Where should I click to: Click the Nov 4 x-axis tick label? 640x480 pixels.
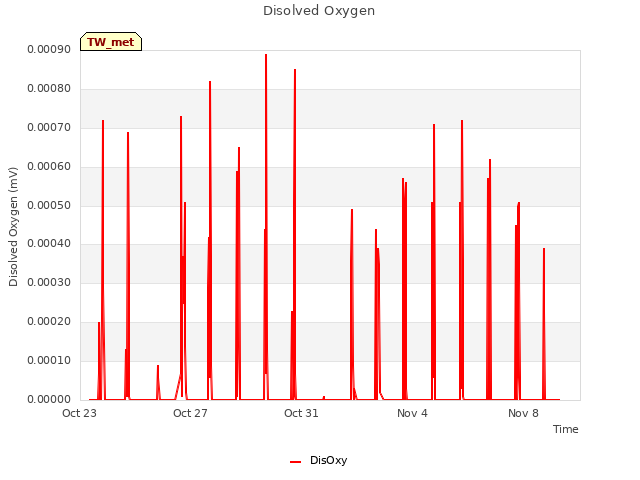pyautogui.click(x=412, y=413)
